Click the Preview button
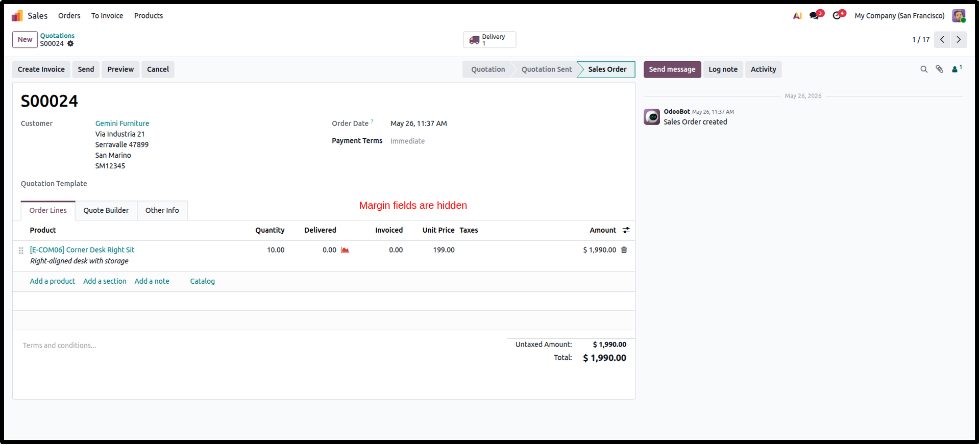Image resolution: width=980 pixels, height=445 pixels. [120, 69]
